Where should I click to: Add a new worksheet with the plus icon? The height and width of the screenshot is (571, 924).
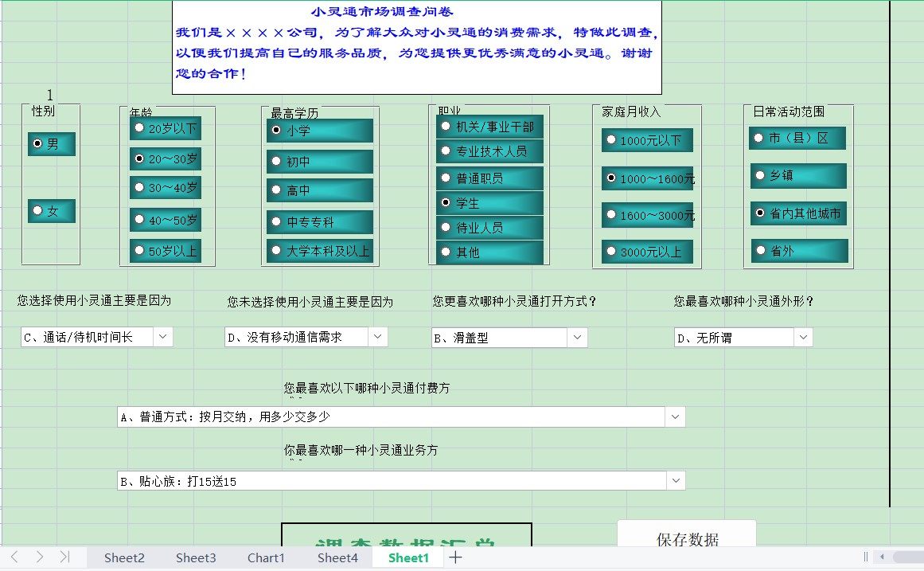[x=454, y=557]
